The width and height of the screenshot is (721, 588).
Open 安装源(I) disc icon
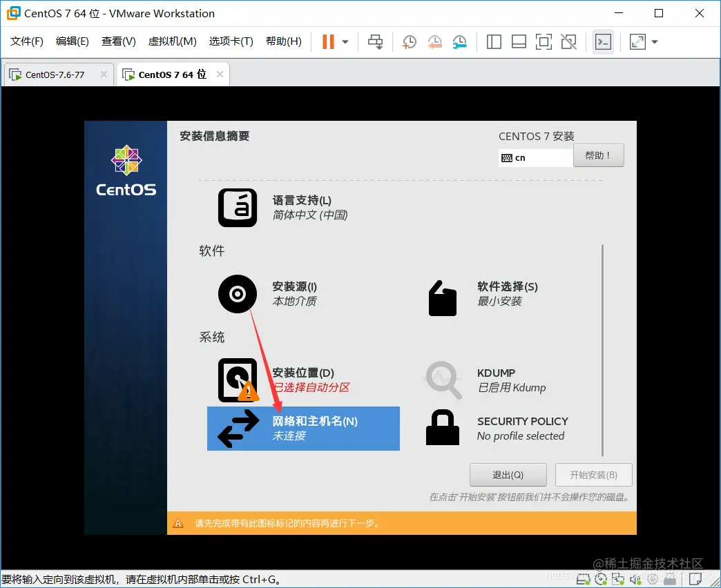pos(238,294)
